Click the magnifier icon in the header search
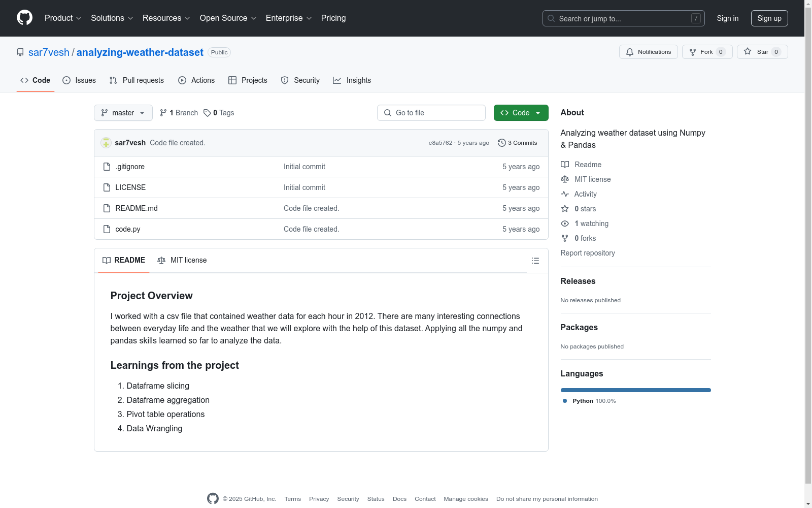 point(551,18)
